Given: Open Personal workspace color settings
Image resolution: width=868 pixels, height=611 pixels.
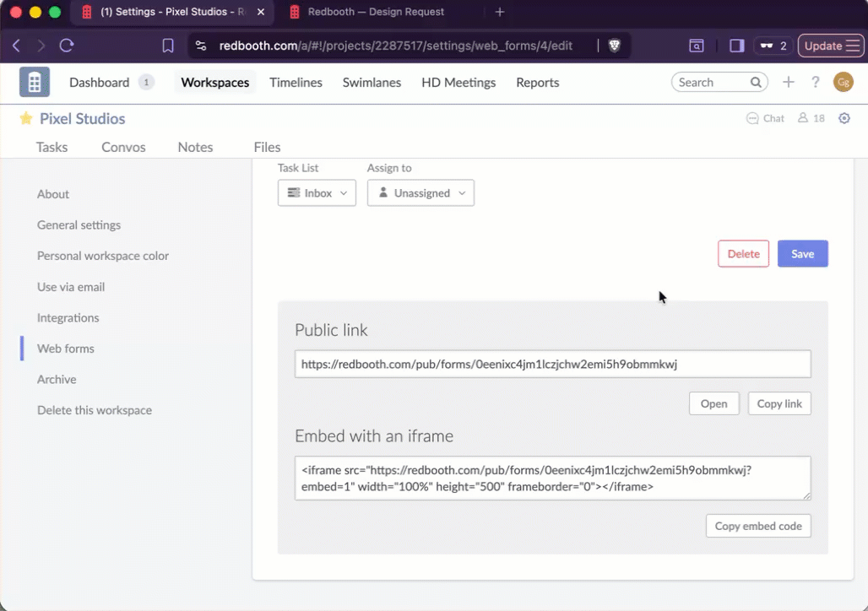Looking at the screenshot, I should tap(103, 257).
